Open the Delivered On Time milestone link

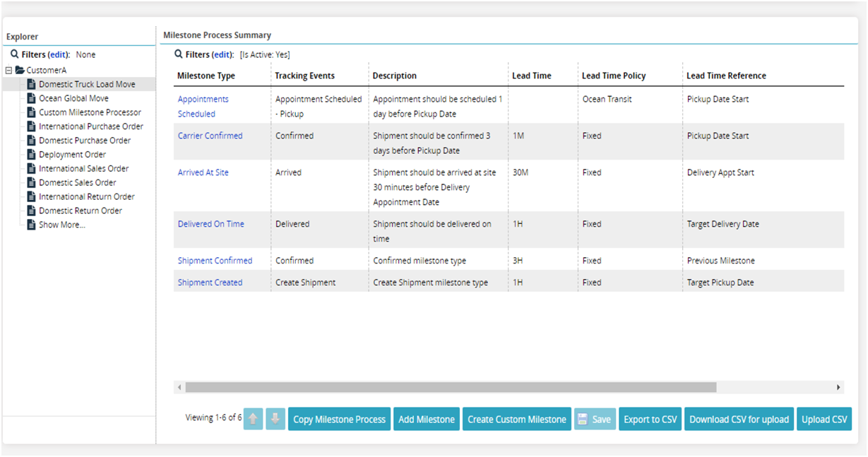click(210, 224)
